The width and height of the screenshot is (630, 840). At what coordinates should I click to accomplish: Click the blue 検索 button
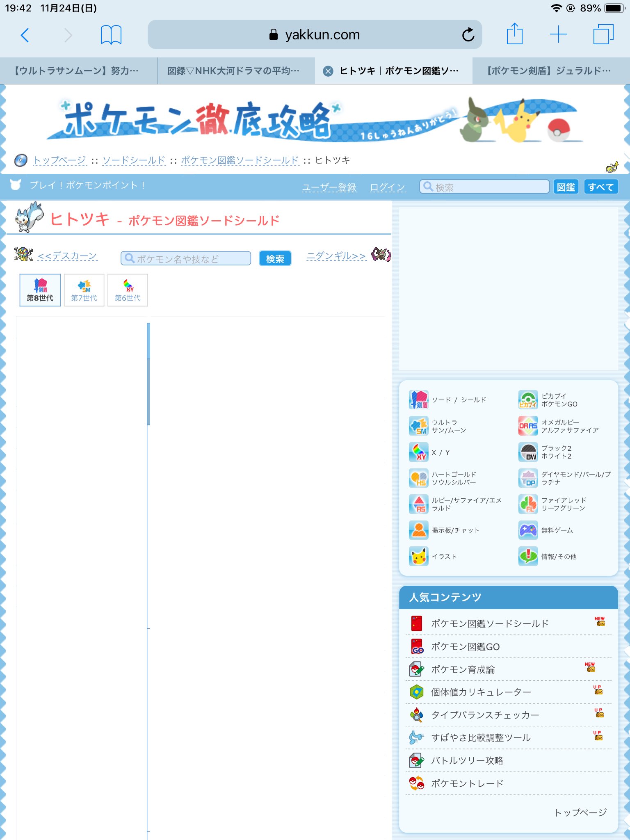coord(275,258)
